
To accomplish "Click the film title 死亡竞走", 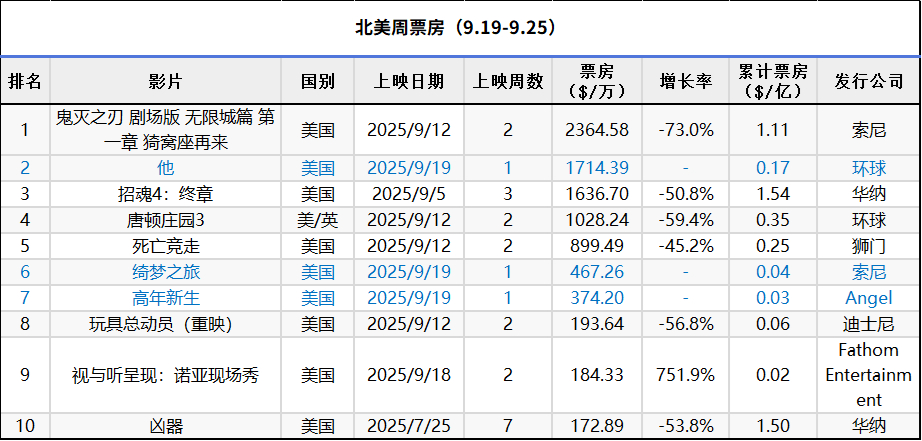I will pos(165,246).
